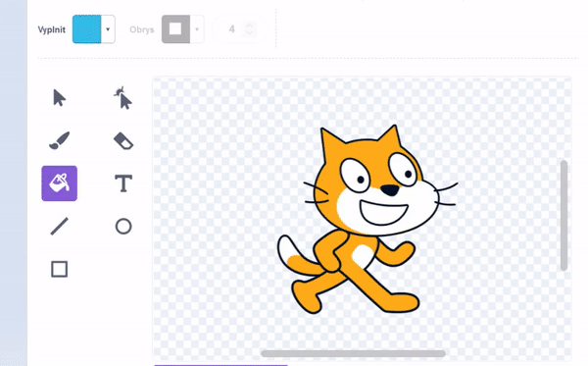Choose the Line tool
The width and height of the screenshot is (588, 366).
coord(59,227)
